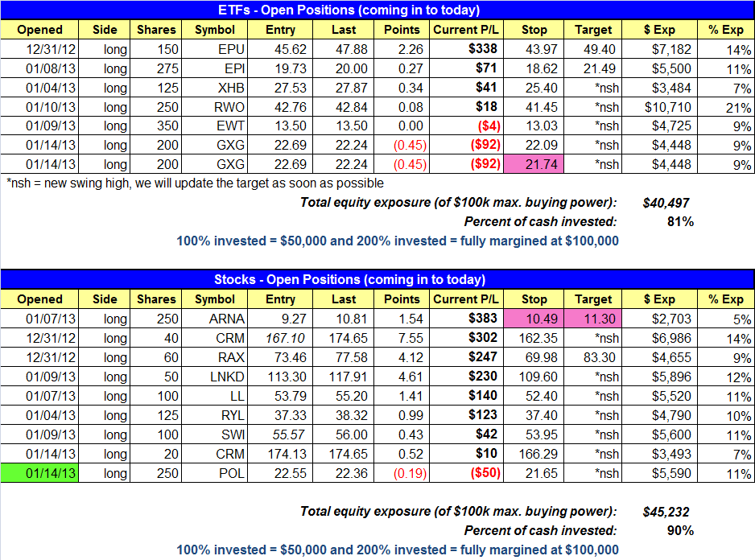Click EWT current P/L value ($4)
755x560 pixels.
[x=489, y=126]
